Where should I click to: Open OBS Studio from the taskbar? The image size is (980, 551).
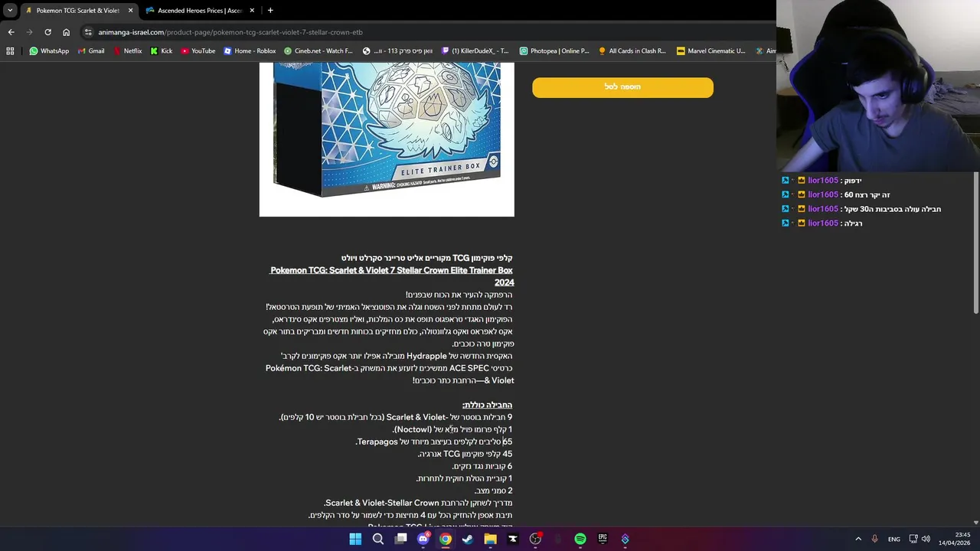535,539
